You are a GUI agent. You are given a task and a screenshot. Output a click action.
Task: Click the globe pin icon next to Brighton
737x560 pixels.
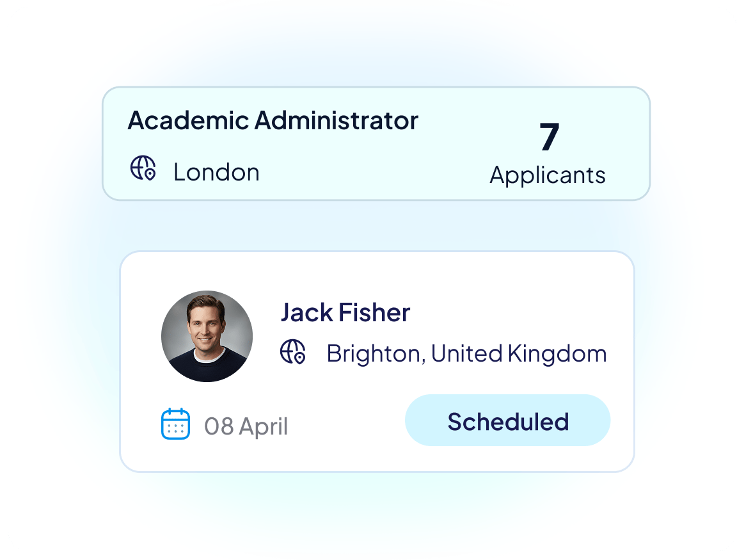(x=293, y=352)
